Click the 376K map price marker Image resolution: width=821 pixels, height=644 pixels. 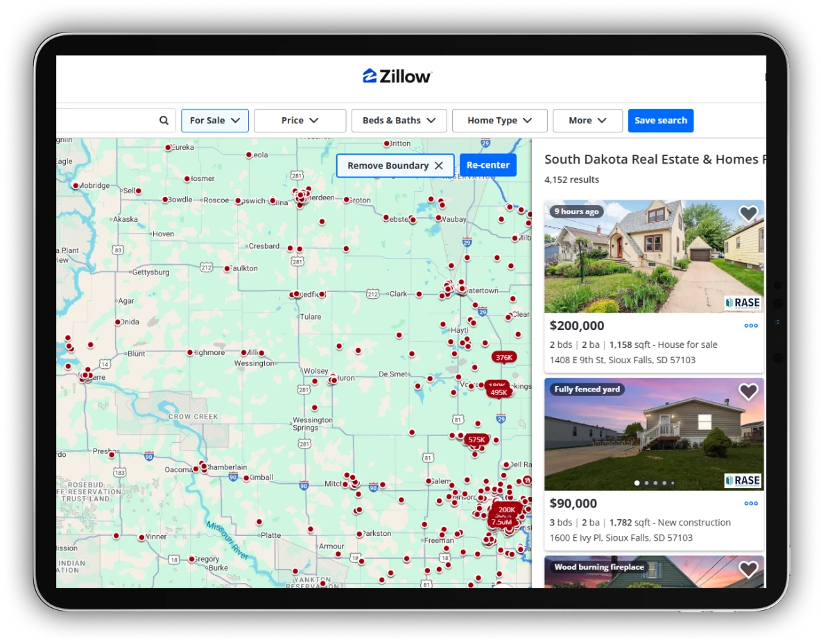503,358
